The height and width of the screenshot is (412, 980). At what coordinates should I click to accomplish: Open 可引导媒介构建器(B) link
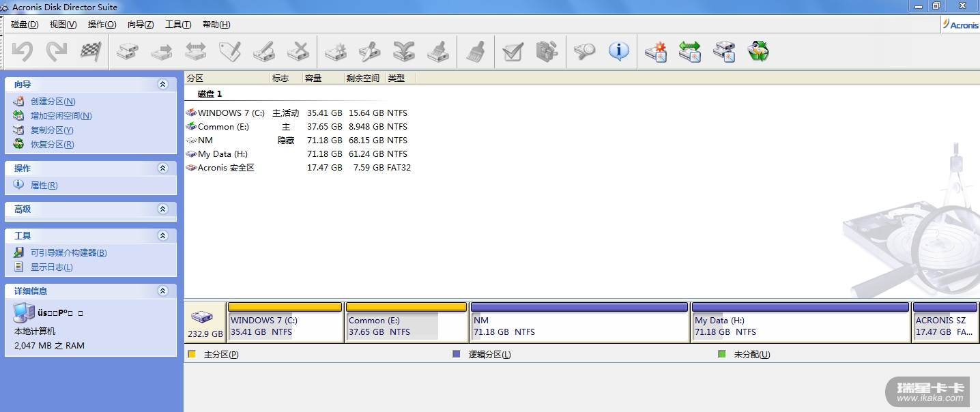[68, 253]
